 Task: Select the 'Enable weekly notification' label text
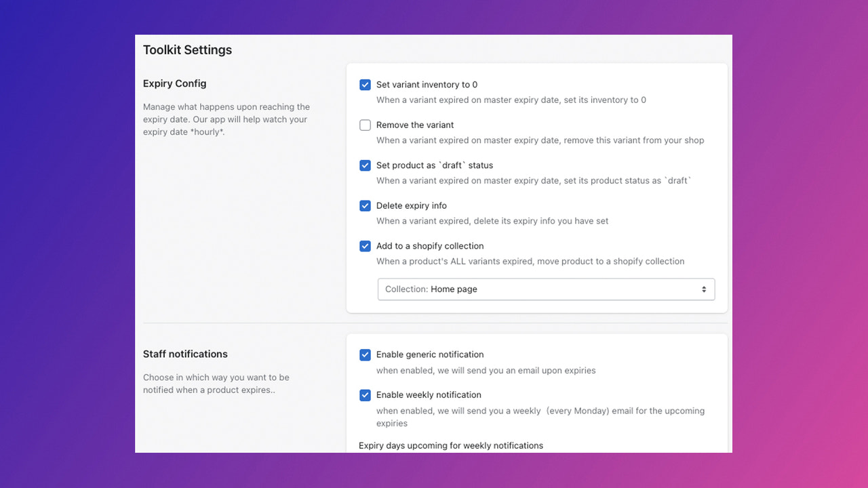point(429,394)
